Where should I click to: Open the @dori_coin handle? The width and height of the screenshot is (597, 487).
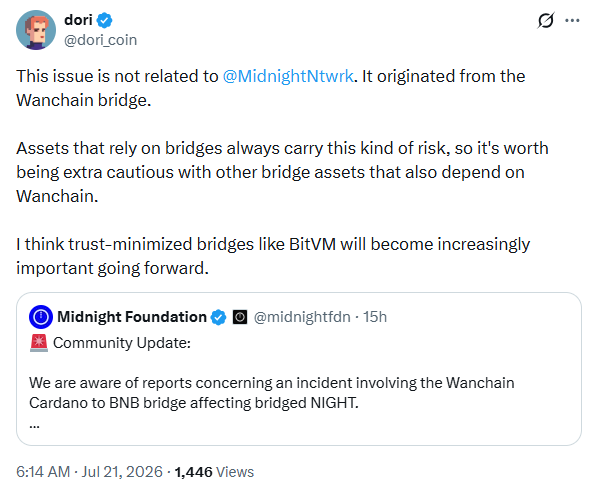(101, 40)
